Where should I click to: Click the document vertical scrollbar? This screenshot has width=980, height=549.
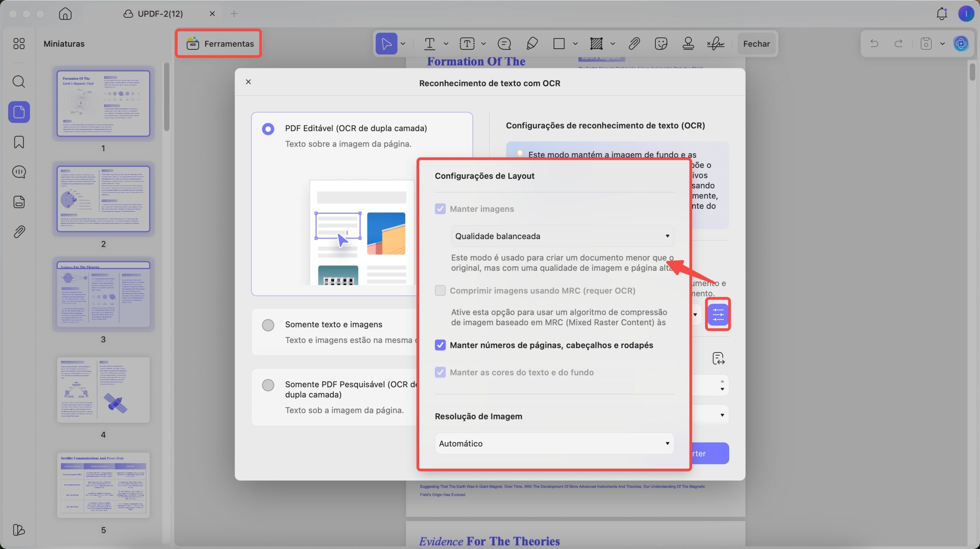tap(972, 72)
